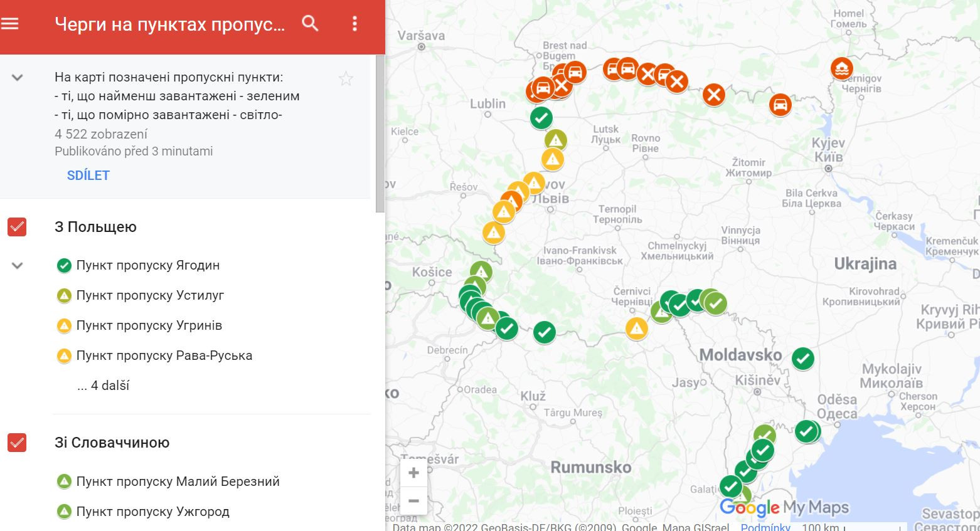The image size is (980, 531).
Task: Uncheck the З Польщею layer checkbox
Action: click(17, 227)
